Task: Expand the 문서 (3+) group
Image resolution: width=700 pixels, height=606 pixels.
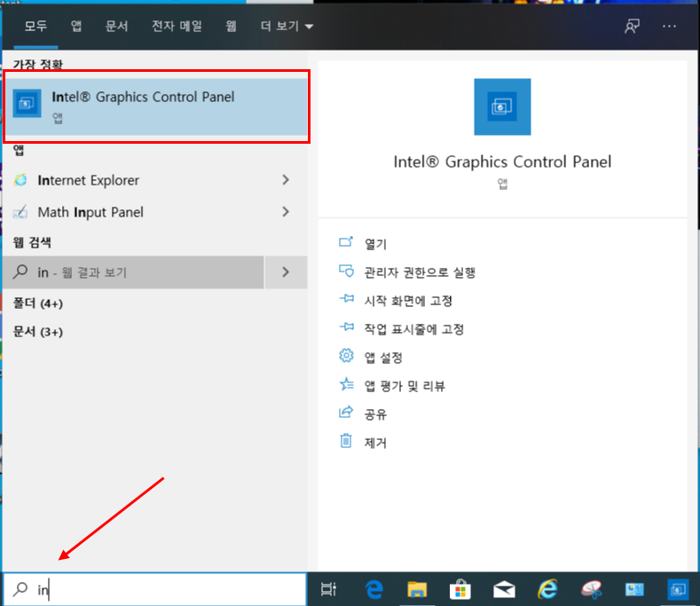Action: click(38, 332)
